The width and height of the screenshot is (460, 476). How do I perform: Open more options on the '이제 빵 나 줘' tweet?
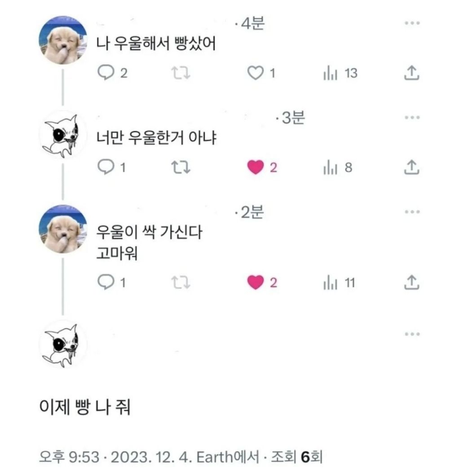411,335
